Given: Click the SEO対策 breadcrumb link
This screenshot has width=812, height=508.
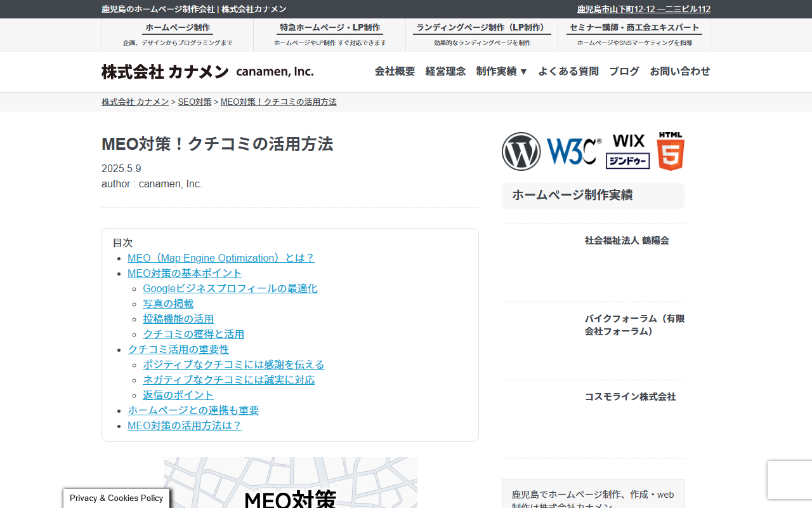Looking at the screenshot, I should [x=195, y=102].
